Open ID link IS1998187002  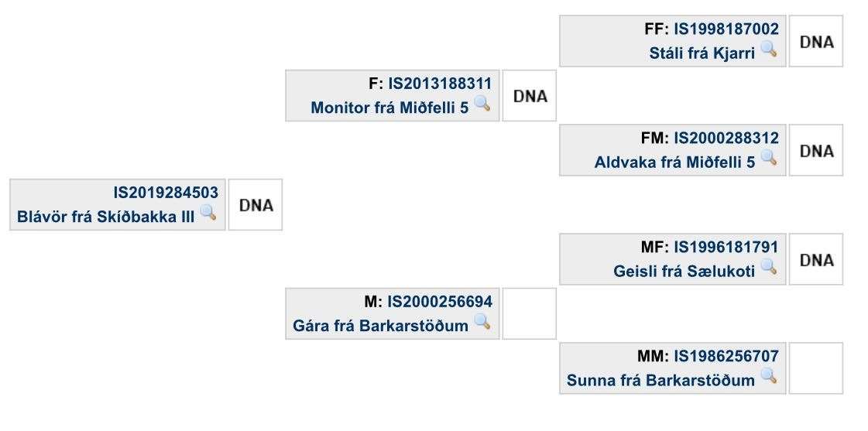point(726,29)
